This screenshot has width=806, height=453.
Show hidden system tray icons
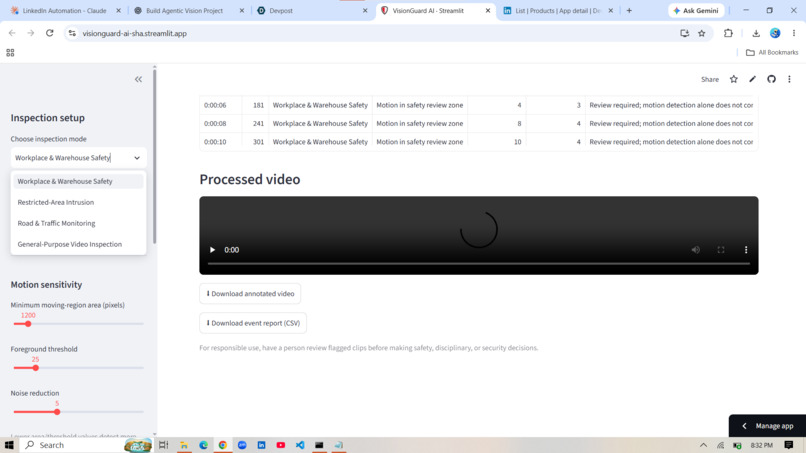[x=703, y=445]
